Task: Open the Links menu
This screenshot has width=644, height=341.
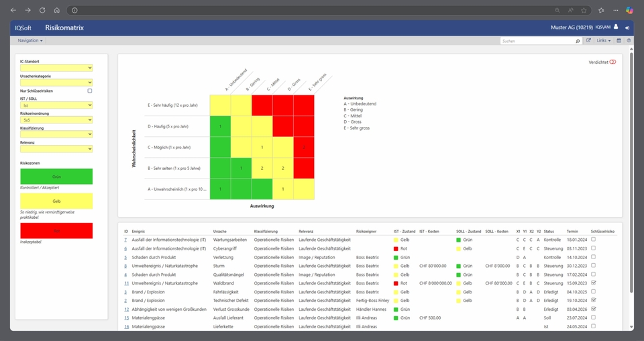Action: (x=603, y=41)
